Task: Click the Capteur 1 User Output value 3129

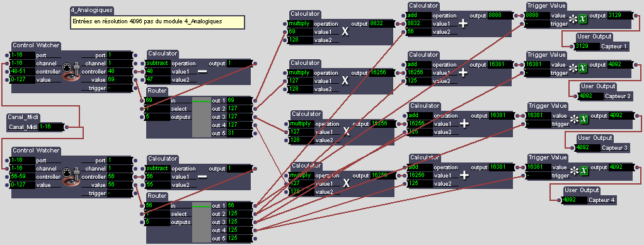Action: [587, 47]
